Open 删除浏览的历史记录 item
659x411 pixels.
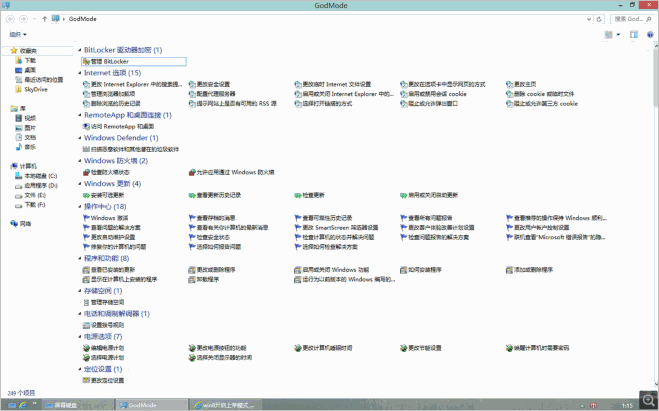pyautogui.click(x=112, y=103)
